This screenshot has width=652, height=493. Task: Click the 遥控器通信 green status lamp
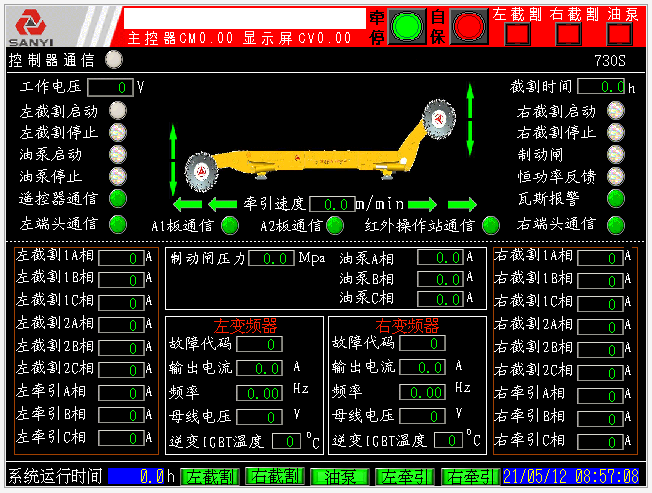pyautogui.click(x=118, y=198)
